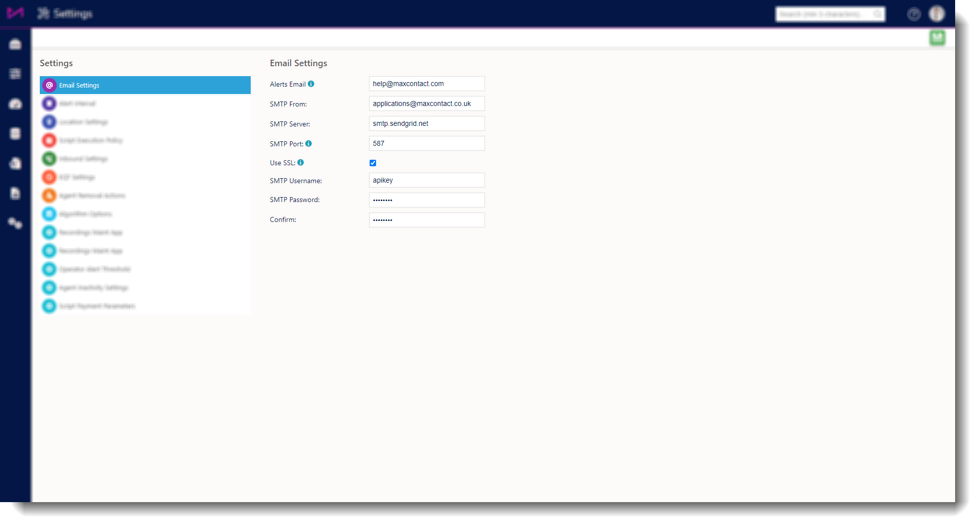Select Agent Removal Actions in settings list
Screen dimensions: 980x527
tap(145, 196)
